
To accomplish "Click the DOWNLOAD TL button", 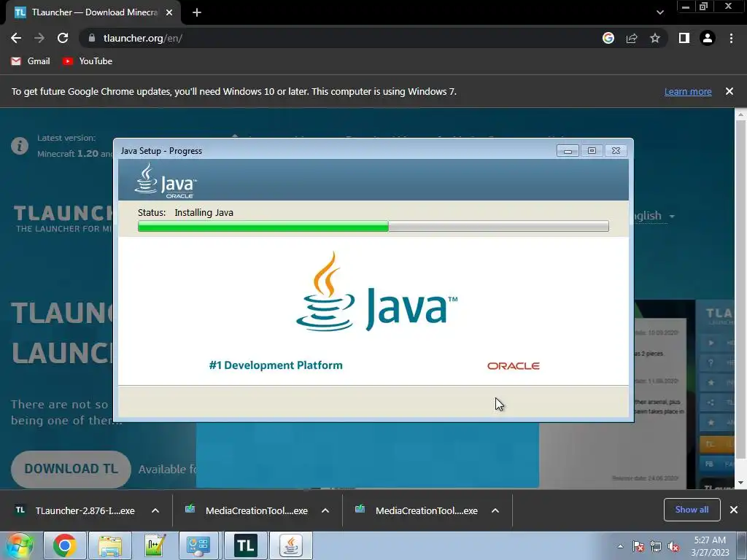I will tap(71, 469).
